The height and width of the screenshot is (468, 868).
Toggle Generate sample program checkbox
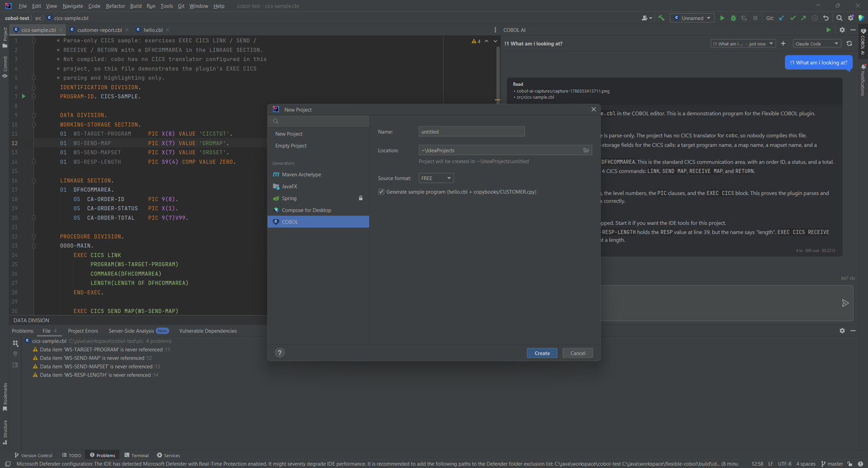381,192
